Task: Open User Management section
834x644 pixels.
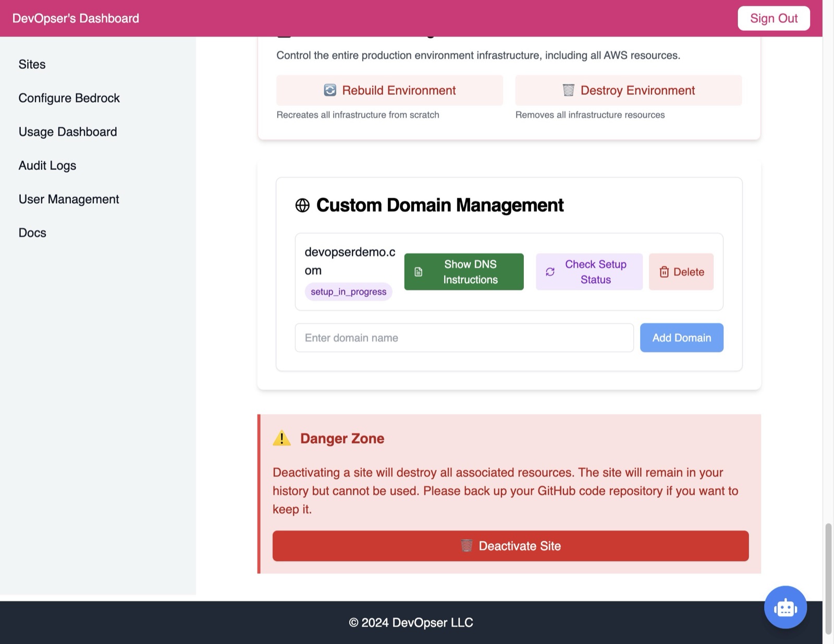Action: [69, 199]
